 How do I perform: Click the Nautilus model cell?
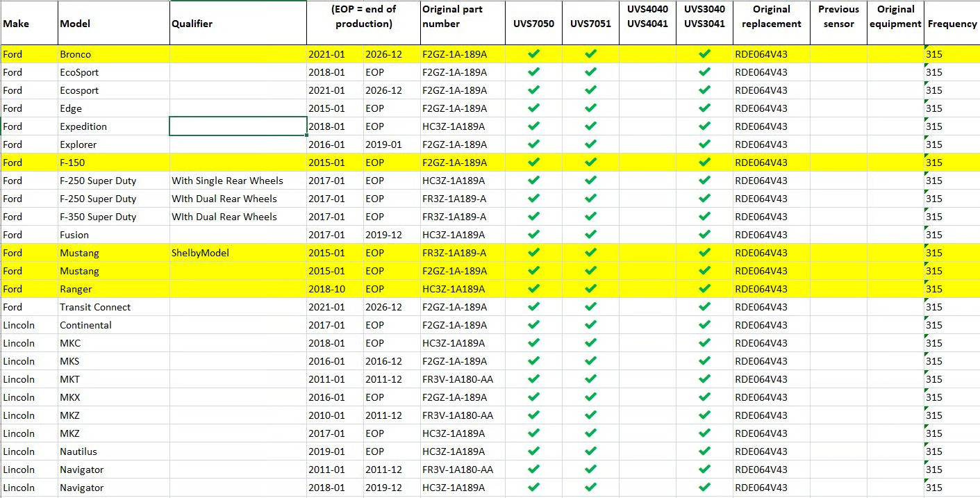(114, 451)
